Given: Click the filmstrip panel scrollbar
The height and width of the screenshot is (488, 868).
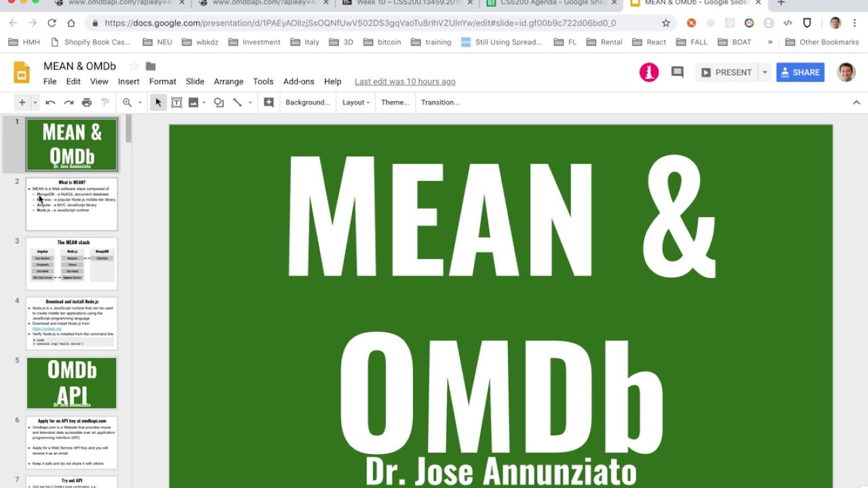Looking at the screenshot, I should [128, 129].
